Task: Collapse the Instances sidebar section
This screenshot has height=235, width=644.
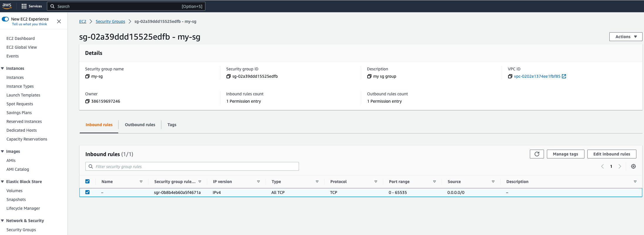Action: 2,68
